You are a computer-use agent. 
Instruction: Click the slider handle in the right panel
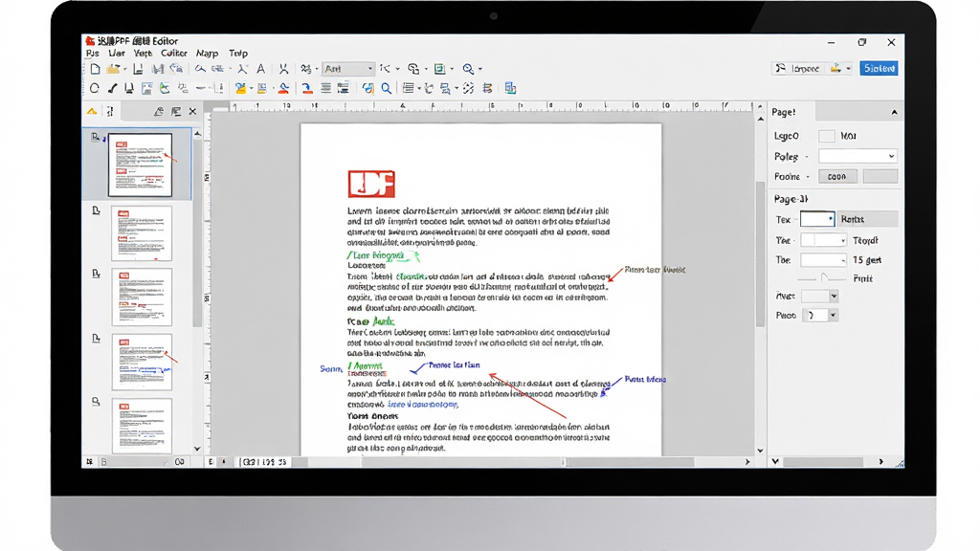(x=824, y=276)
